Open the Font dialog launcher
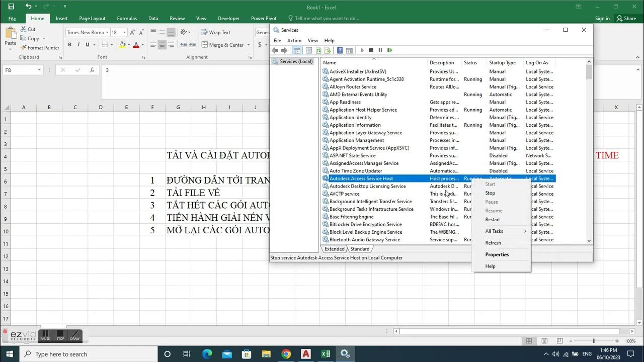644x362 pixels. [x=145, y=57]
